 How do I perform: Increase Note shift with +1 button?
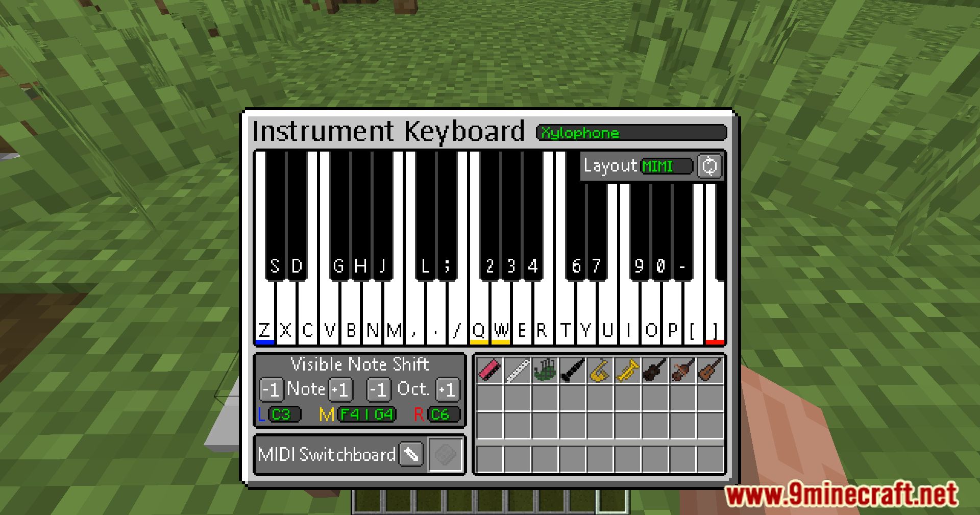click(340, 389)
